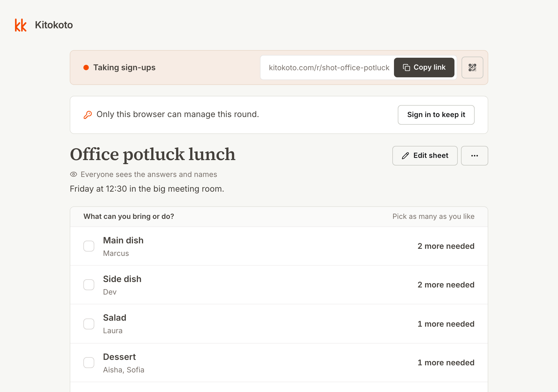
Task: Click 'Pick as many as you like' hint
Action: tap(433, 216)
